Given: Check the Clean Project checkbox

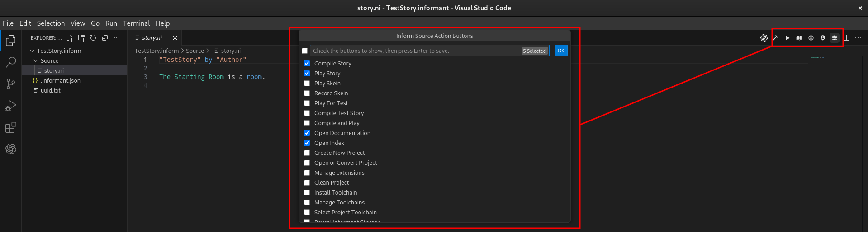Looking at the screenshot, I should [x=307, y=183].
